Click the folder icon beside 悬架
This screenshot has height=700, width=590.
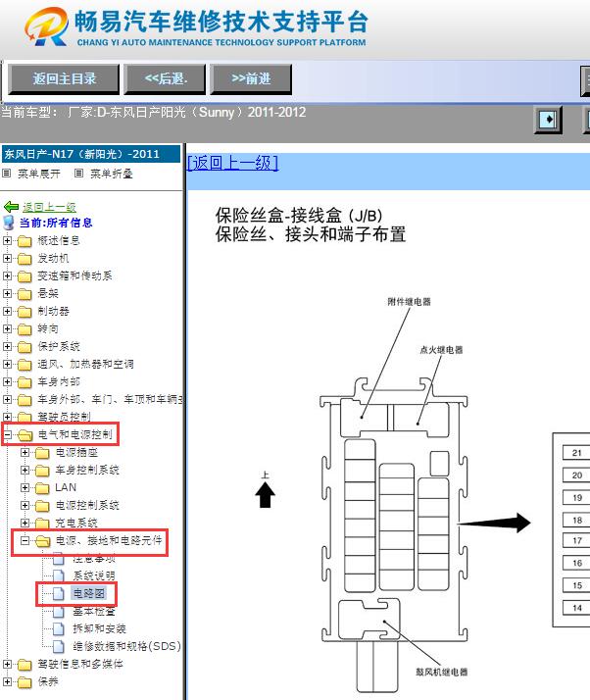25,294
